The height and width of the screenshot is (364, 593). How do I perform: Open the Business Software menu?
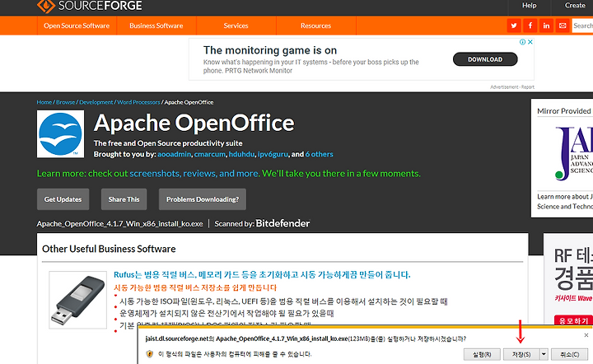[156, 26]
